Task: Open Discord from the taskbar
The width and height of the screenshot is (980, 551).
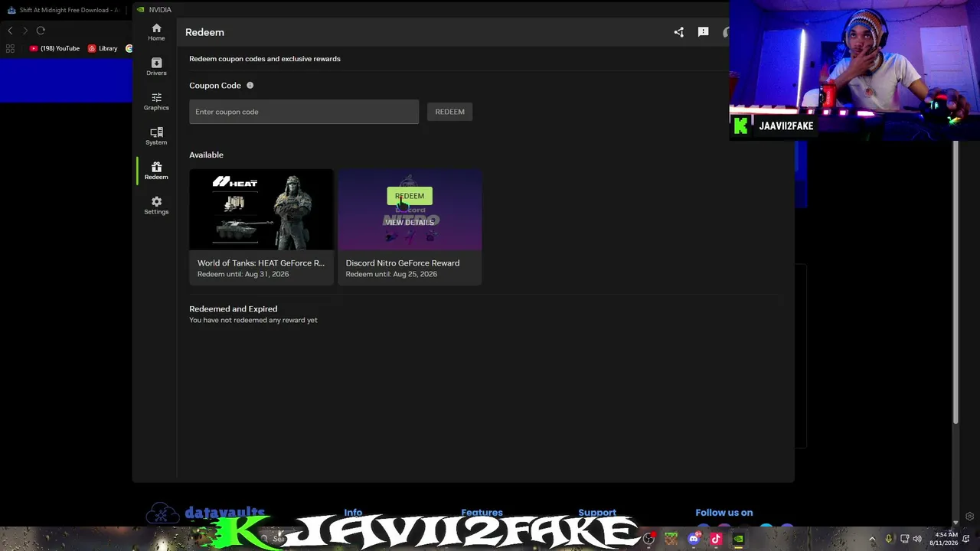Action: tap(694, 539)
